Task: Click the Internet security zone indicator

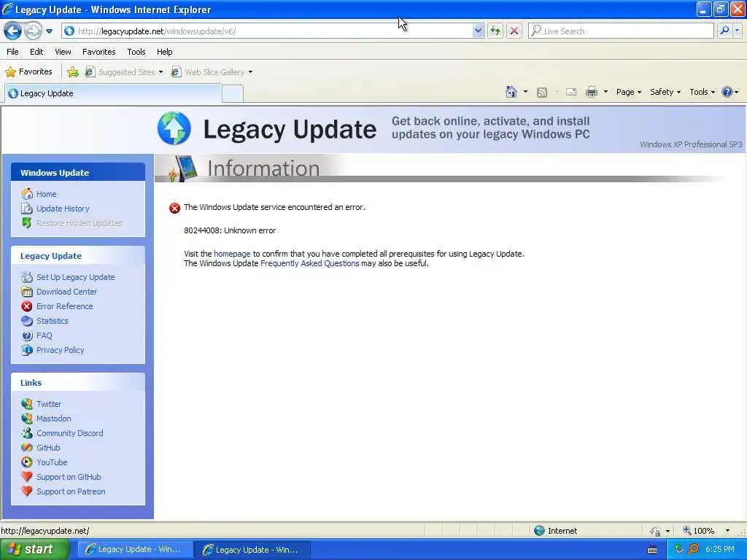Action: tap(555, 531)
